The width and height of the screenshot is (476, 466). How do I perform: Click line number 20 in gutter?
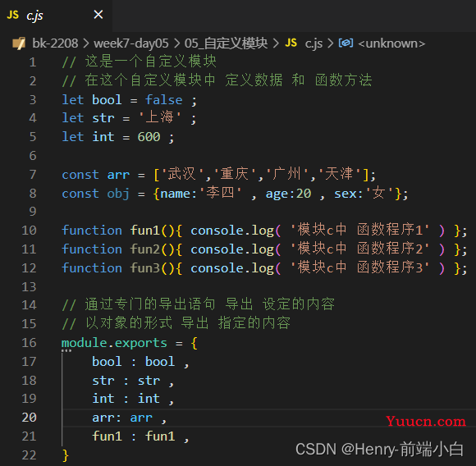click(x=30, y=418)
